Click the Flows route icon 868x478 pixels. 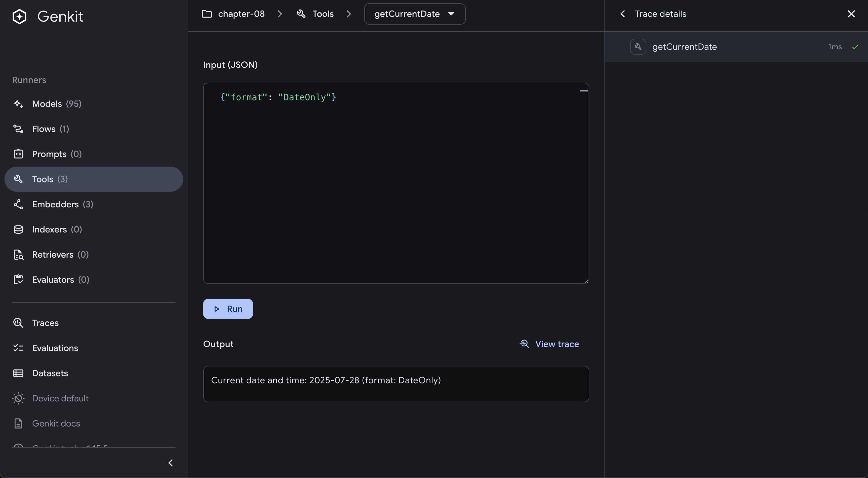[18, 129]
